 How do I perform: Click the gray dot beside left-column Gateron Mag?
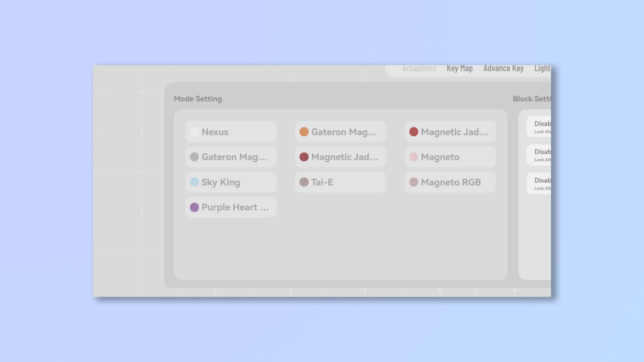pyautogui.click(x=194, y=157)
